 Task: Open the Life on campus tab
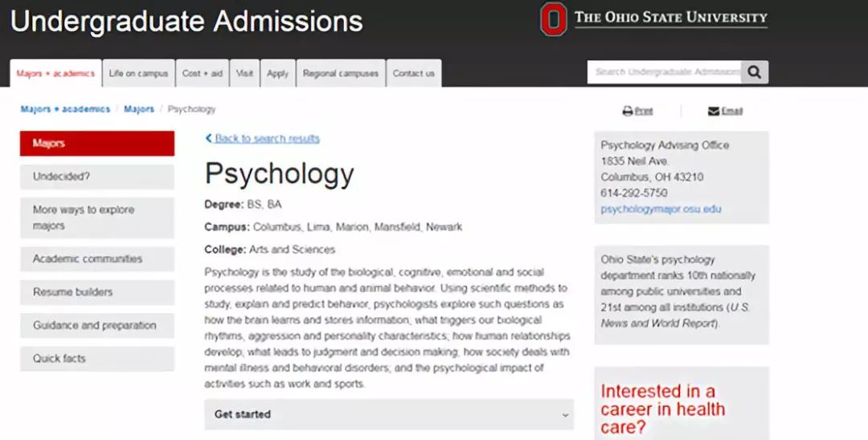pyautogui.click(x=138, y=73)
